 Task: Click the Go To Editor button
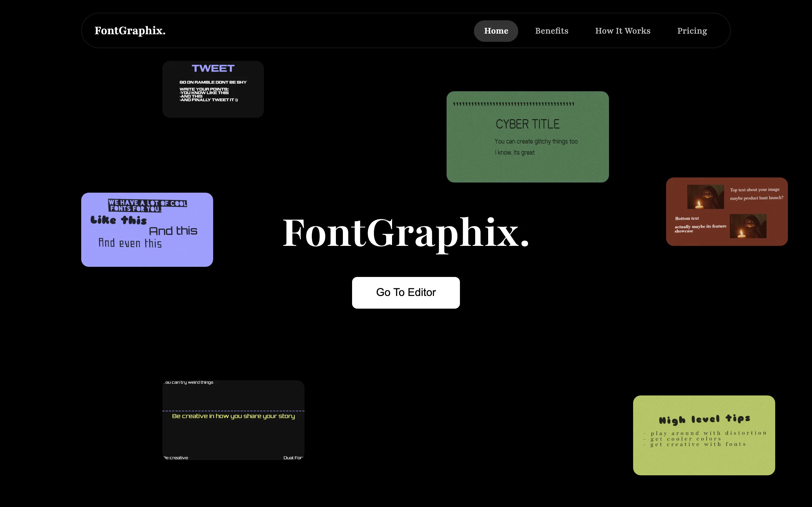406,292
